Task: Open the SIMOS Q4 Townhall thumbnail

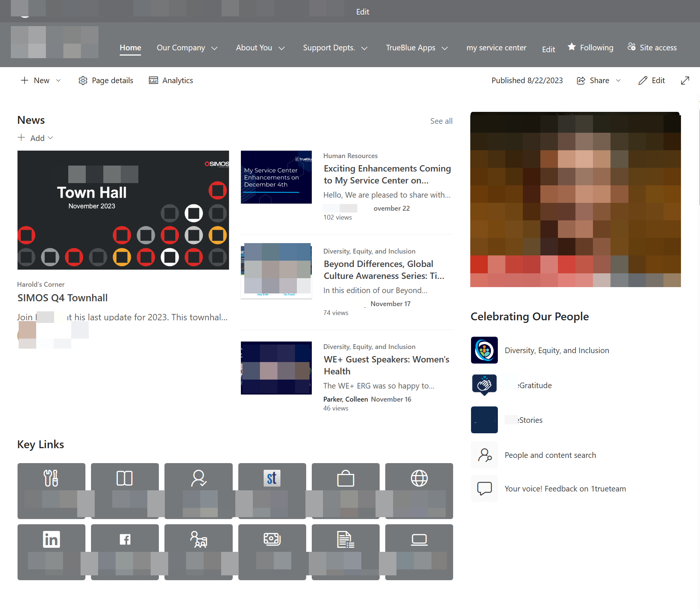Action: [123, 210]
